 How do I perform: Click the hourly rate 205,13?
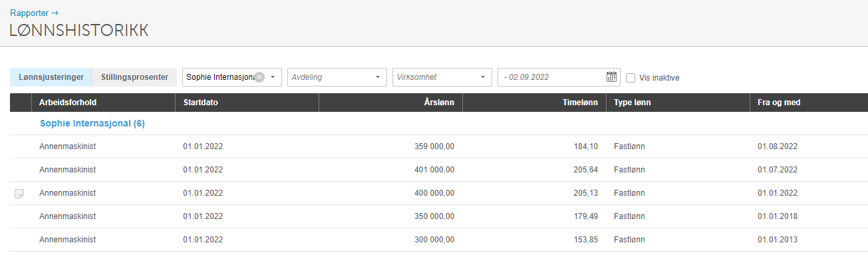coord(586,193)
